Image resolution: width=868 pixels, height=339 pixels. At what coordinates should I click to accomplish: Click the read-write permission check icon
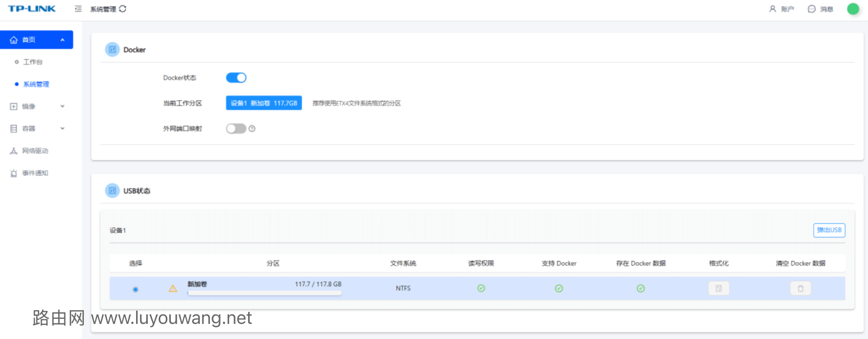point(481,288)
